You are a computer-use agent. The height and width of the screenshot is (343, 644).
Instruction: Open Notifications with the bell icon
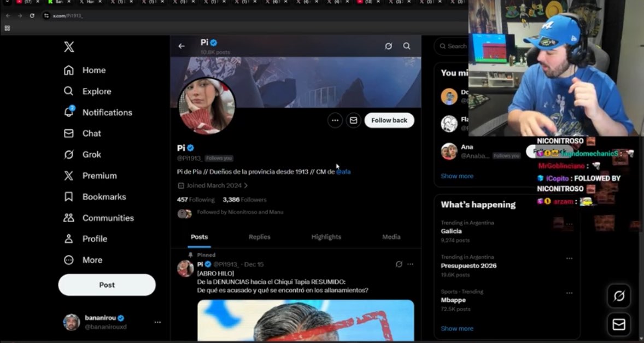[x=98, y=112]
